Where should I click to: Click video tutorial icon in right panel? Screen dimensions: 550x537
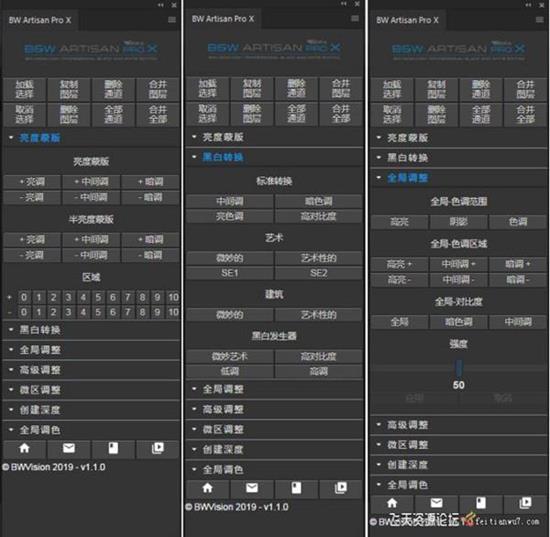[x=525, y=503]
